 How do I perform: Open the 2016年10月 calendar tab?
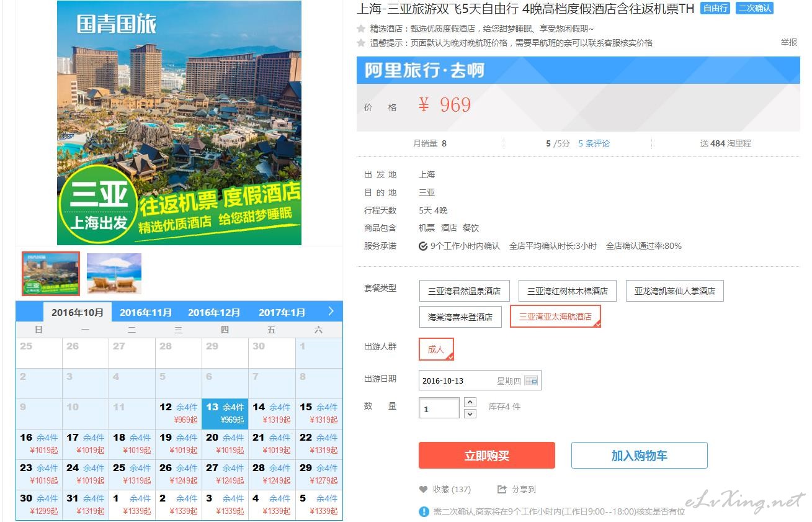coord(78,312)
